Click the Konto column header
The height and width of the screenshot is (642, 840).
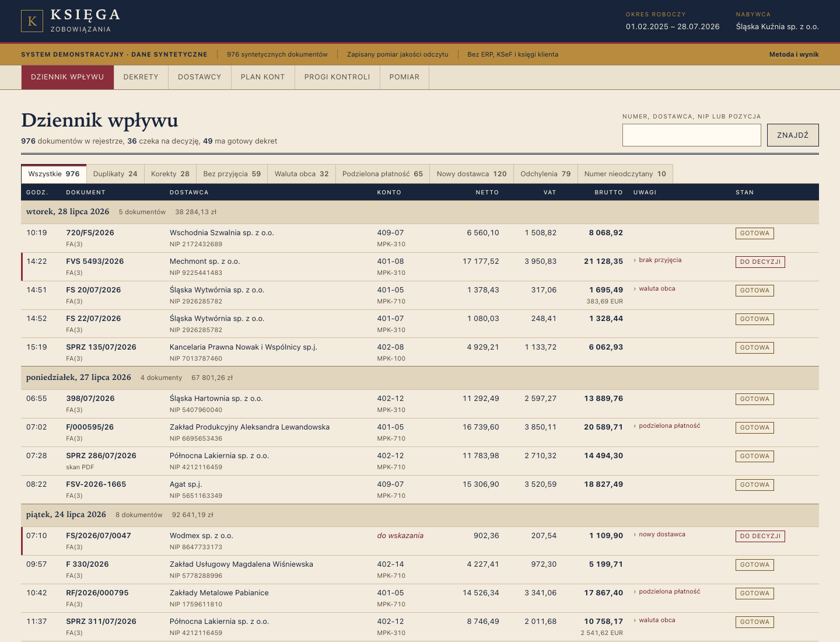click(389, 193)
